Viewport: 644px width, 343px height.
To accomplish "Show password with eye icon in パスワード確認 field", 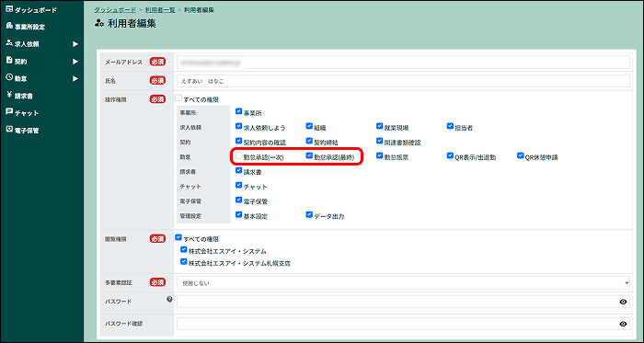I will tap(623, 324).
